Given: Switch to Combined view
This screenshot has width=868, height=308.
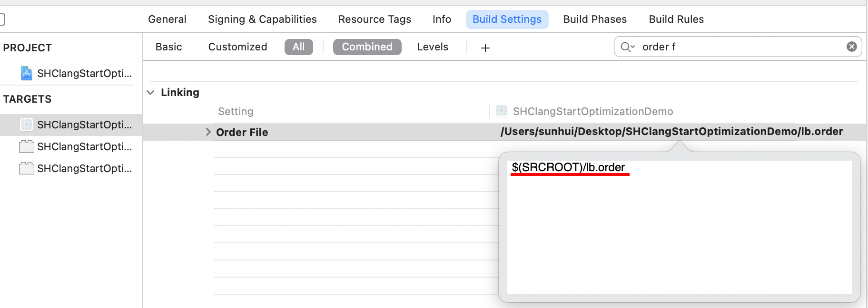Looking at the screenshot, I should 367,47.
